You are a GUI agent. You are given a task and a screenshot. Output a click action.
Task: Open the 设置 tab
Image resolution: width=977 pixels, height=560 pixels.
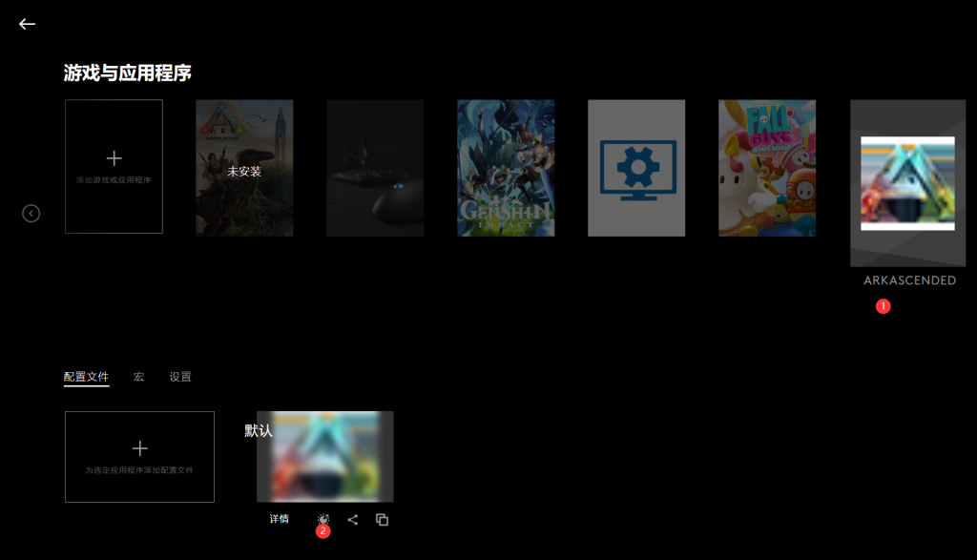click(180, 377)
